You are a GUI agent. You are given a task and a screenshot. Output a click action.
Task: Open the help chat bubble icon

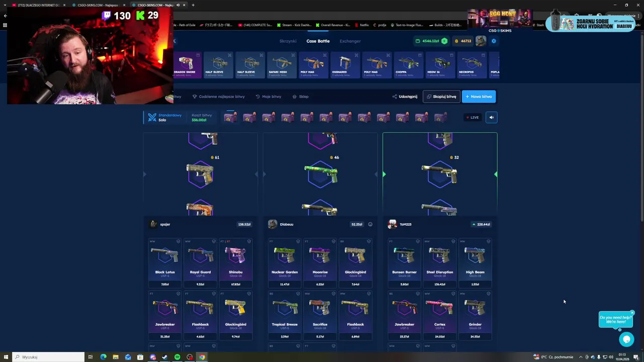(x=626, y=339)
